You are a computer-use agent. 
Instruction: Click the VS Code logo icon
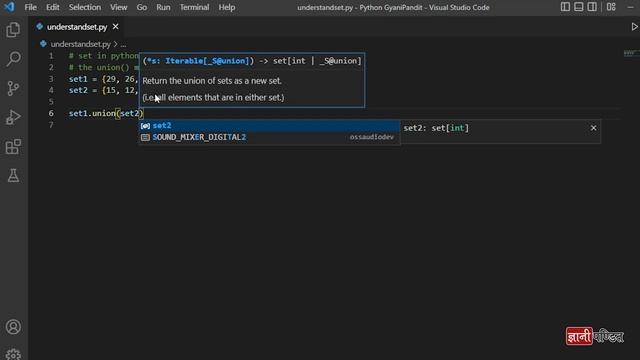coord(9,7)
